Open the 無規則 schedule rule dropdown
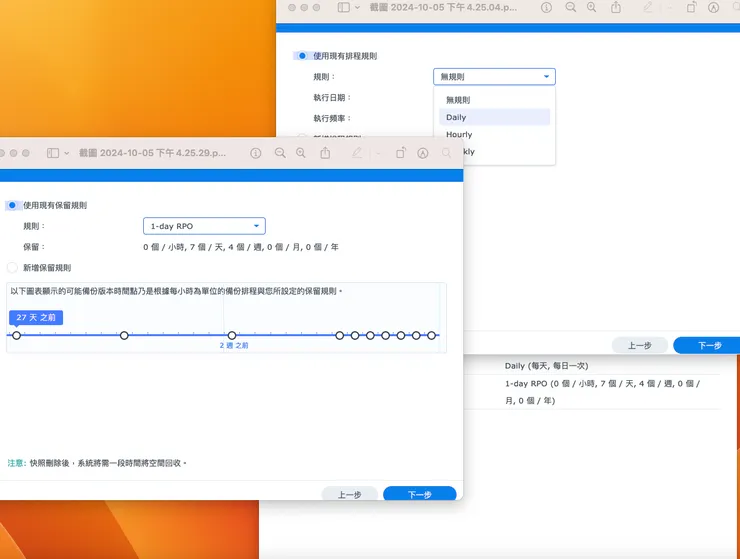The height and width of the screenshot is (559, 740). 494,76
